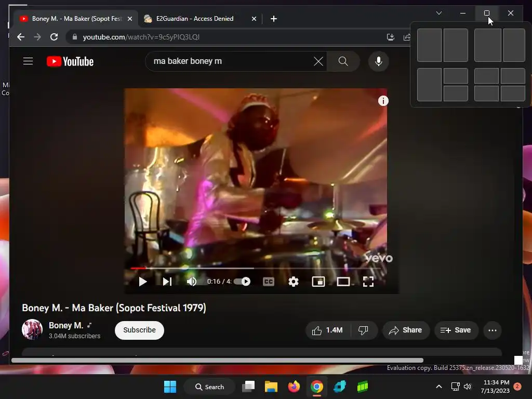
Task: Dislike this video
Action: coord(363,330)
